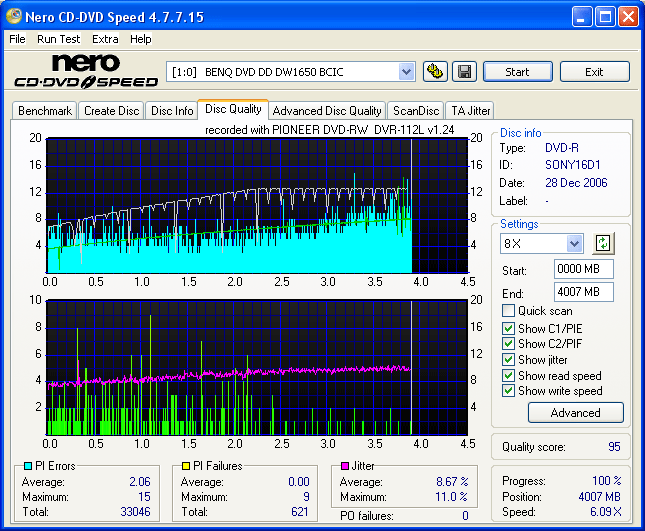Click the End position field 4007 MB
The height and width of the screenshot is (531, 645).
pyautogui.click(x=584, y=292)
